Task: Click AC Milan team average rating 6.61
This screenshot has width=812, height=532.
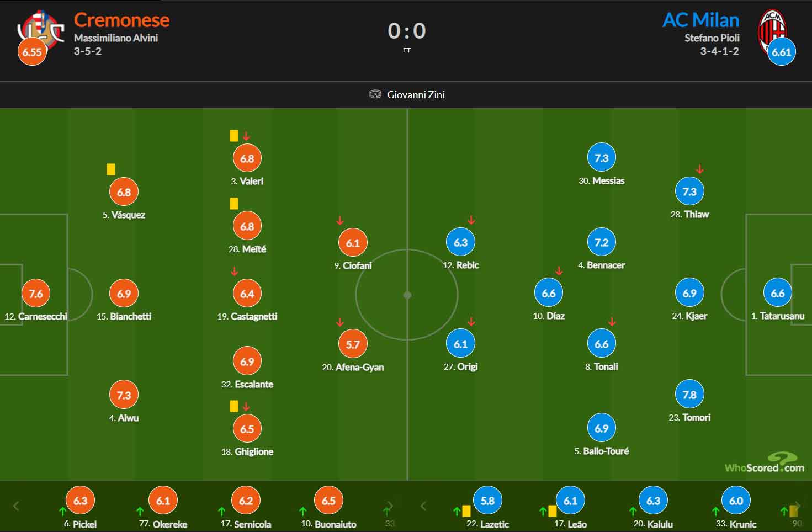Action: click(x=781, y=51)
